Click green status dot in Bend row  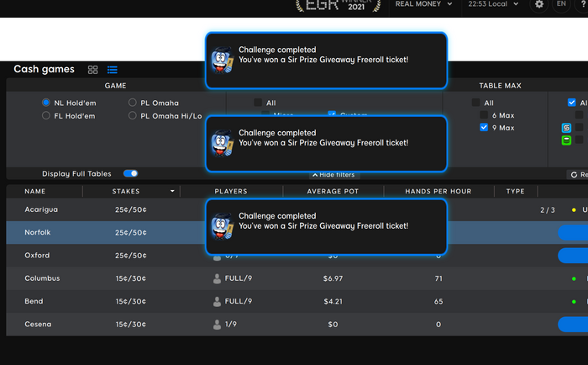pyautogui.click(x=574, y=302)
